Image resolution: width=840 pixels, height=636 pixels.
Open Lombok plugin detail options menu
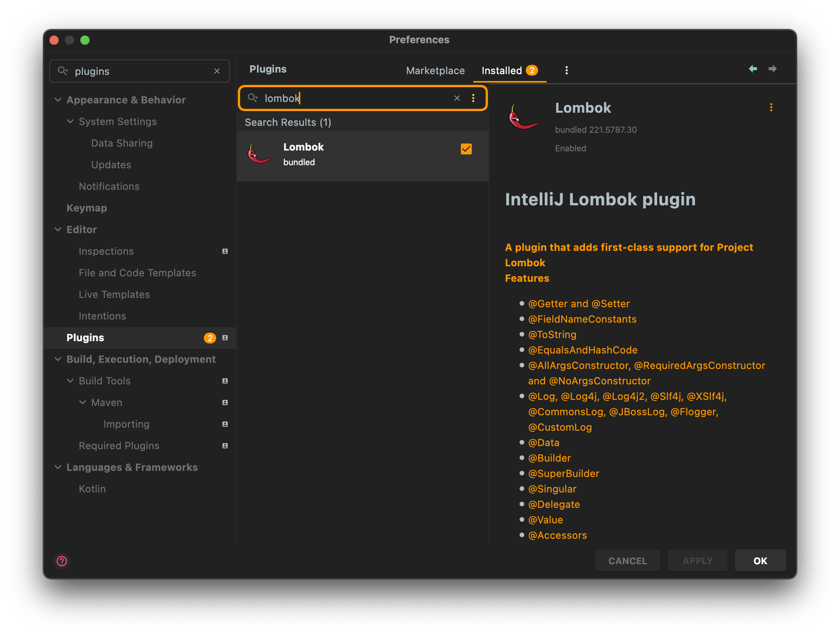771,108
